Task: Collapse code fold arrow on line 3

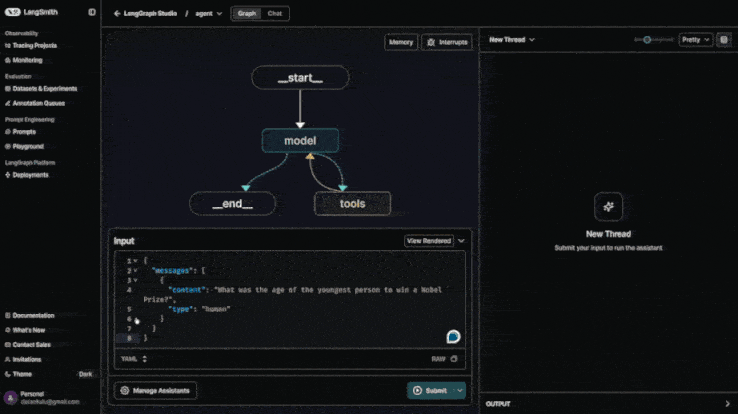Action: coord(135,280)
